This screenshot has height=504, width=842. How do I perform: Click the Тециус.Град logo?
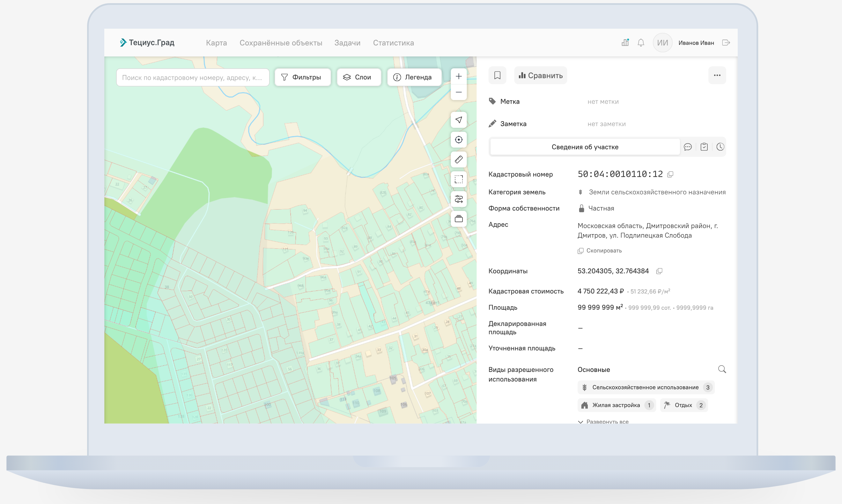(147, 42)
